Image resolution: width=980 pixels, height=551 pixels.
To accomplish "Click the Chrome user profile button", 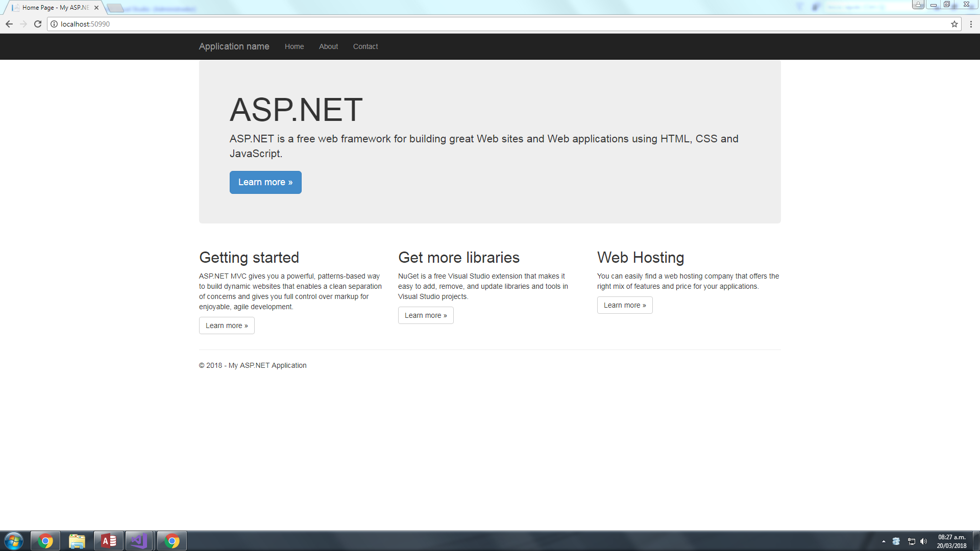I will click(918, 5).
